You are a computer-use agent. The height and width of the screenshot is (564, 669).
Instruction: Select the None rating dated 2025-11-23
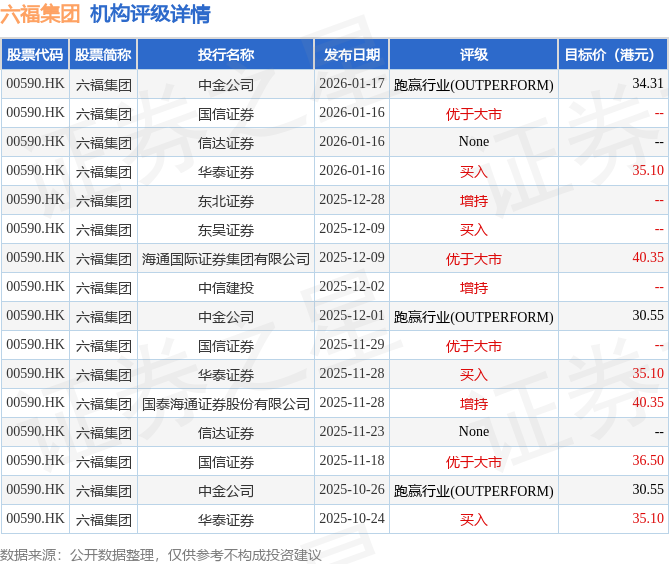pos(474,432)
